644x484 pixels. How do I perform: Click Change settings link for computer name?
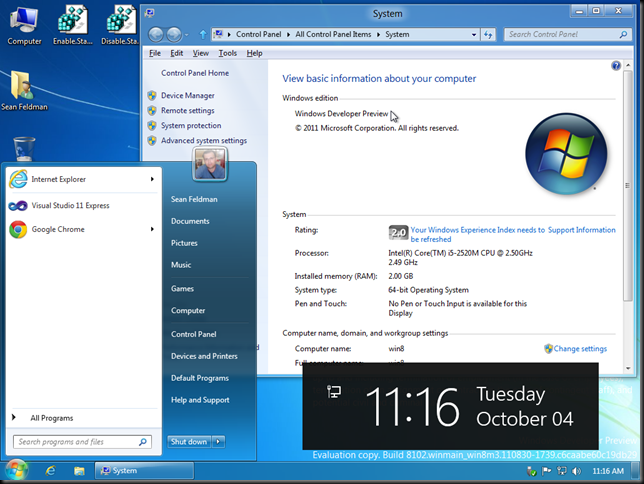pyautogui.click(x=580, y=348)
